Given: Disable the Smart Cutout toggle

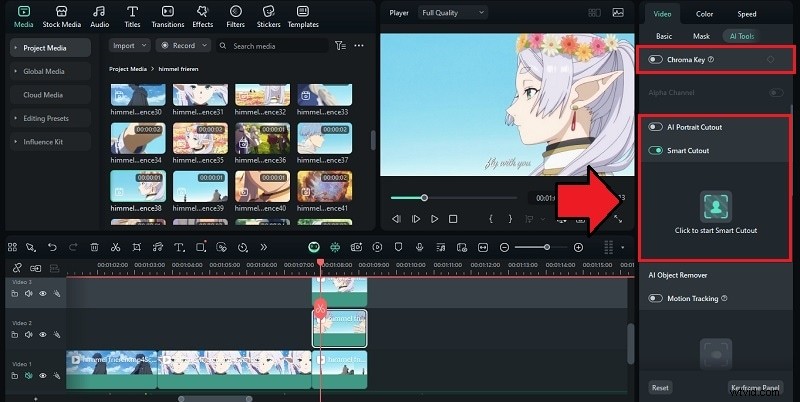Looking at the screenshot, I should (x=655, y=150).
